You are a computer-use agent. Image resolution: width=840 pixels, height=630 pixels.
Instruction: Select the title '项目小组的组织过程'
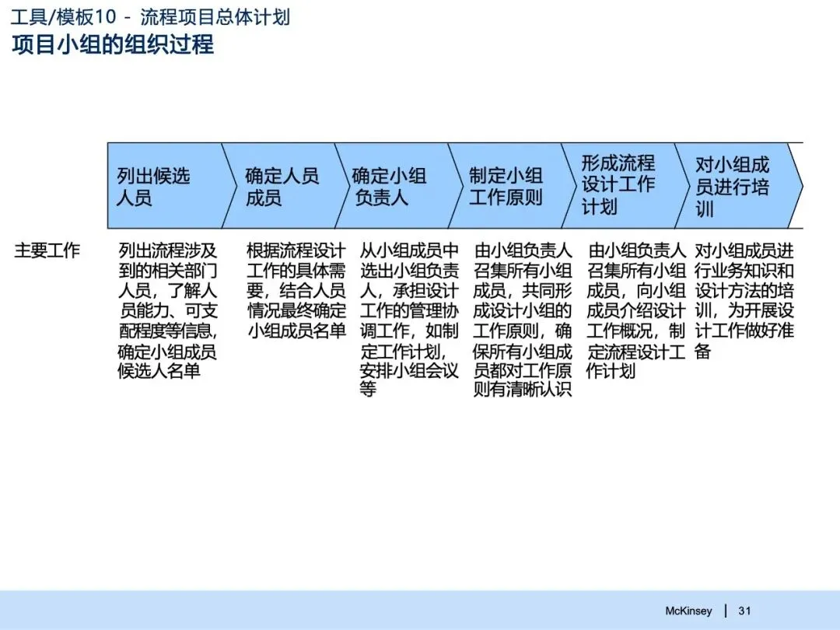pos(113,44)
